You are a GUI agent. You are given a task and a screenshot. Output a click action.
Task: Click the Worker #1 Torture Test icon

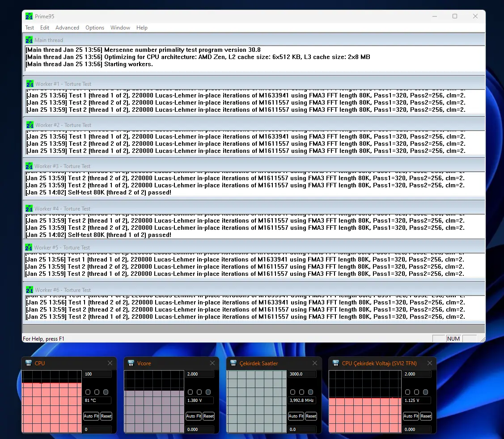[x=30, y=84]
